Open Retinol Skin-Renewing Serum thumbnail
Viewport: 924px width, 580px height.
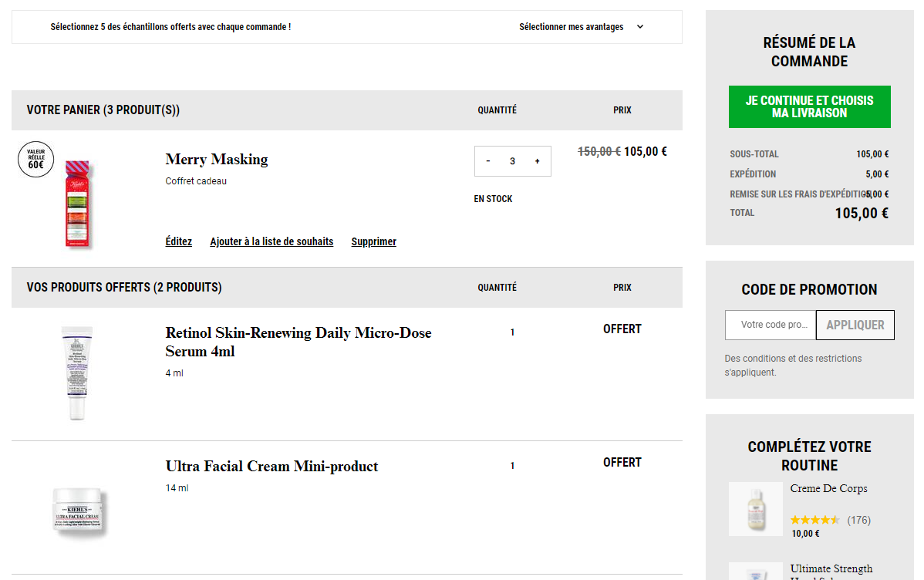77,373
